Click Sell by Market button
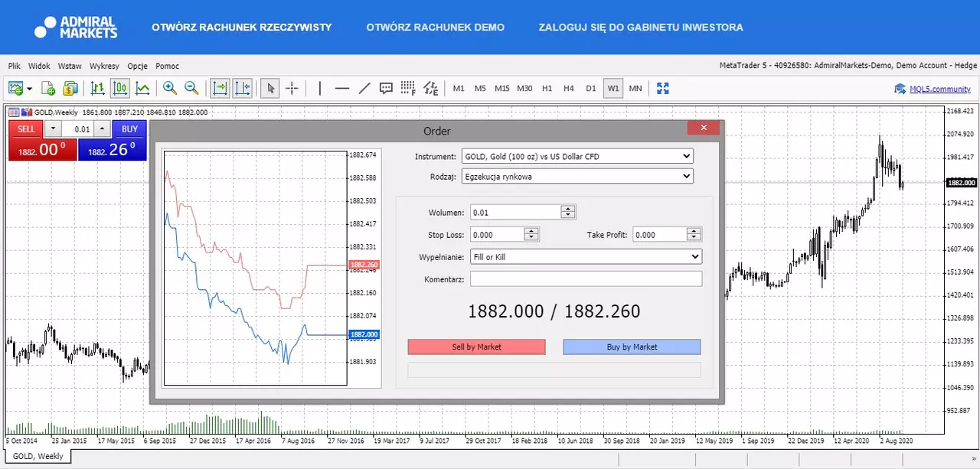 (x=477, y=347)
